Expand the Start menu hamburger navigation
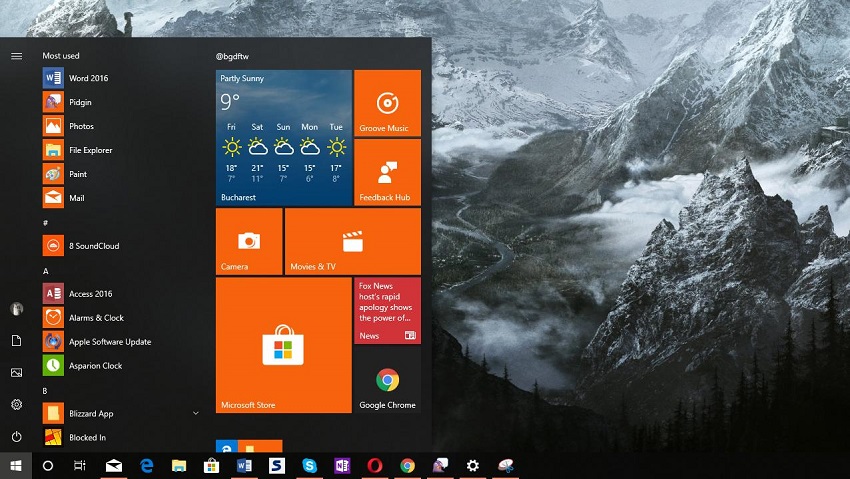The width and height of the screenshot is (850, 479). [x=16, y=56]
